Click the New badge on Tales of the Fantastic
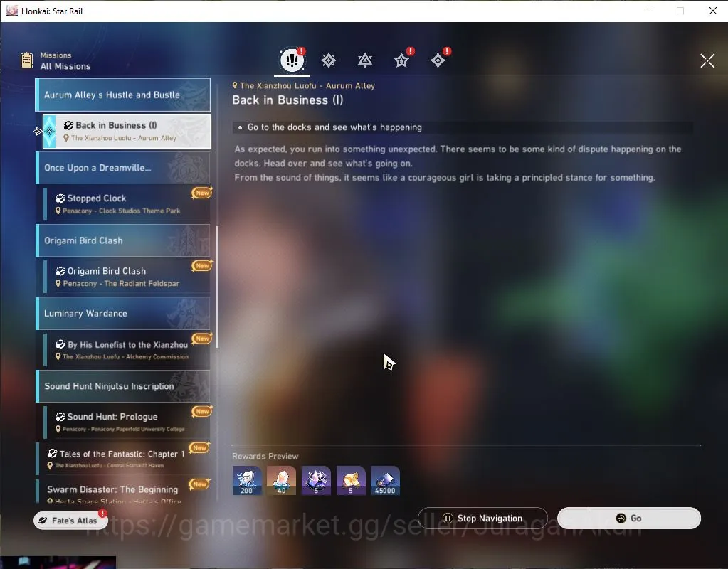728x569 pixels. (x=200, y=448)
